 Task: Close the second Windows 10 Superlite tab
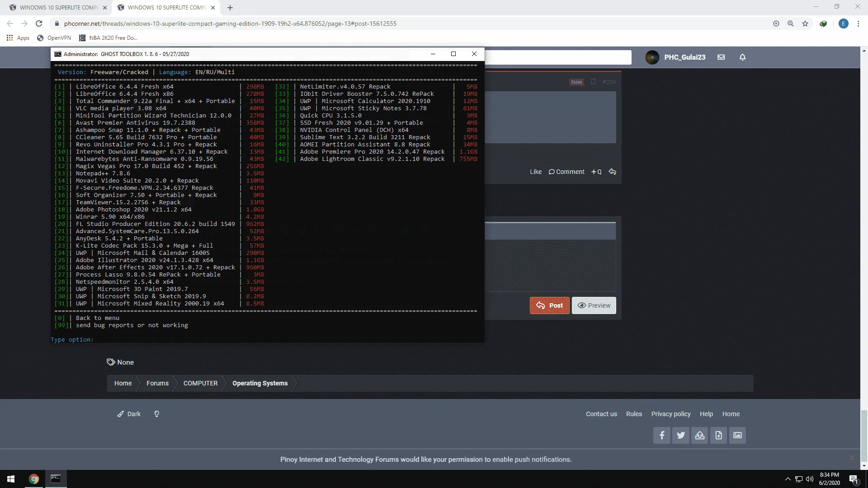213,8
